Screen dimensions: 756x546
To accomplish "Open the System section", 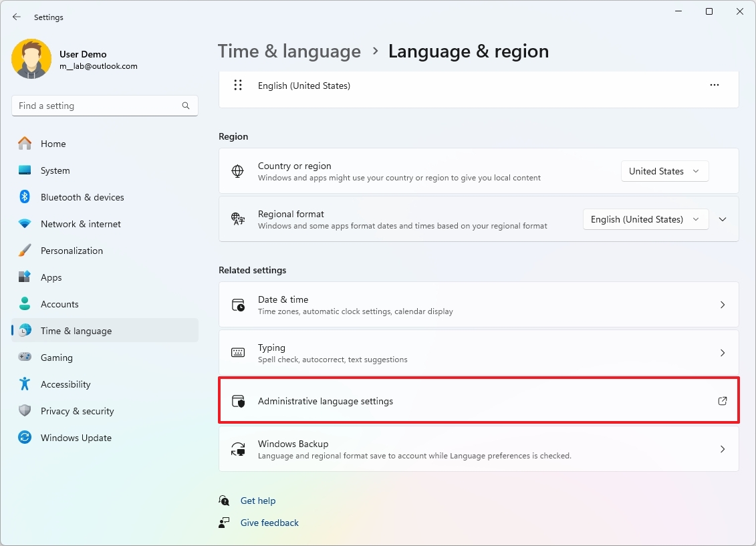I will point(105,170).
